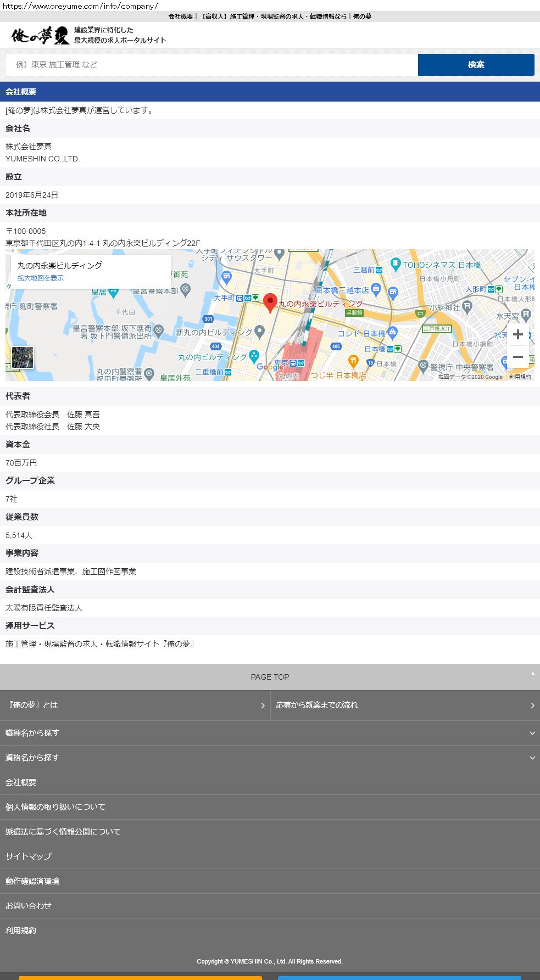The width and height of the screenshot is (540, 980).
Task: Jump to PAGE TOP
Action: coord(270,677)
